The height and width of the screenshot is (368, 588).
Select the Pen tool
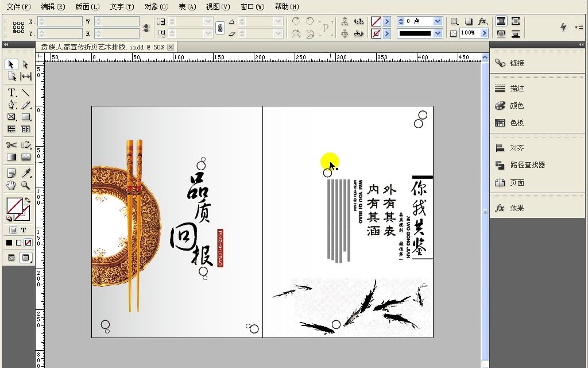(10, 105)
